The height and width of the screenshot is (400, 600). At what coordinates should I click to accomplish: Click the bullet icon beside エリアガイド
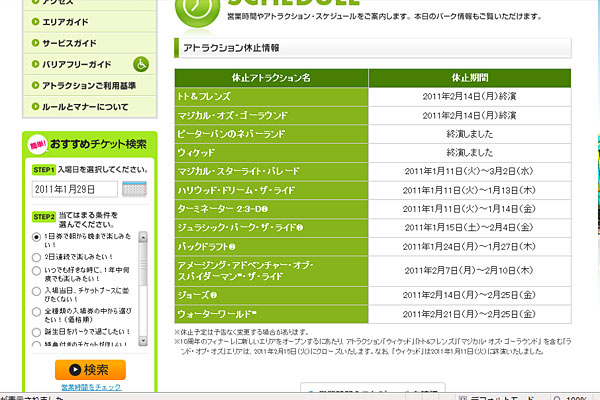pyautogui.click(x=35, y=24)
